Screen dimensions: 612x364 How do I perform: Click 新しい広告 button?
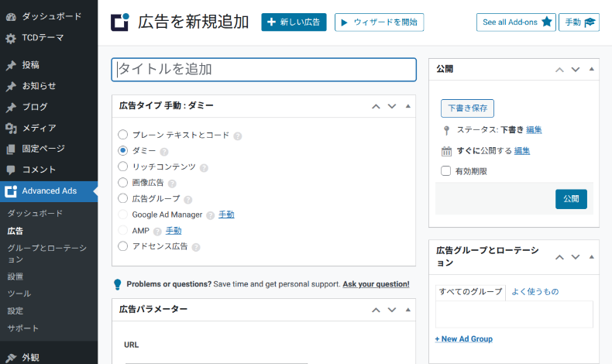pos(294,22)
